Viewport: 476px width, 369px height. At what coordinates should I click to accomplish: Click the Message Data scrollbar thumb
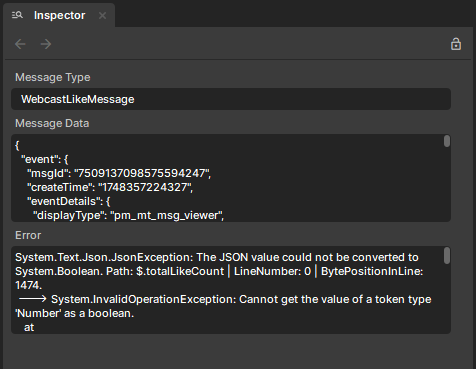[447, 141]
